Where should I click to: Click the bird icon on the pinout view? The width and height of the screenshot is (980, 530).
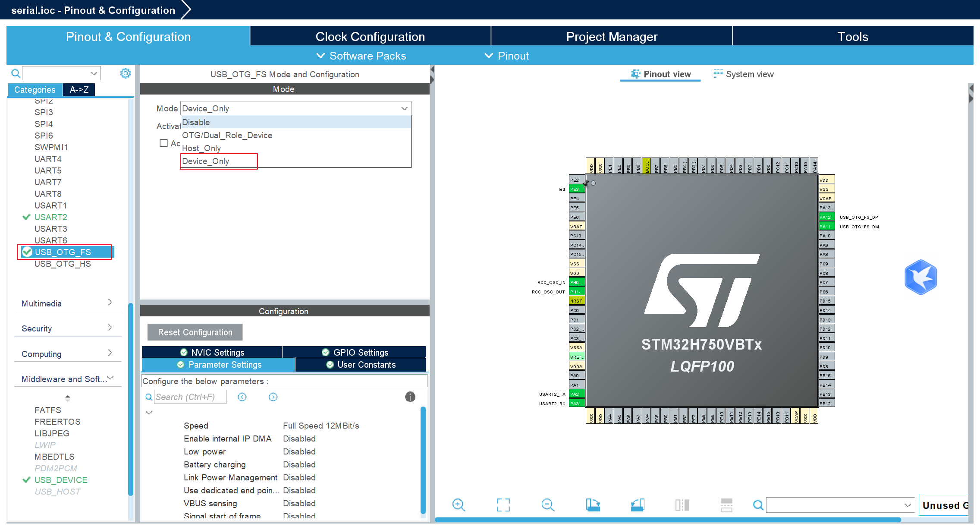(x=921, y=278)
